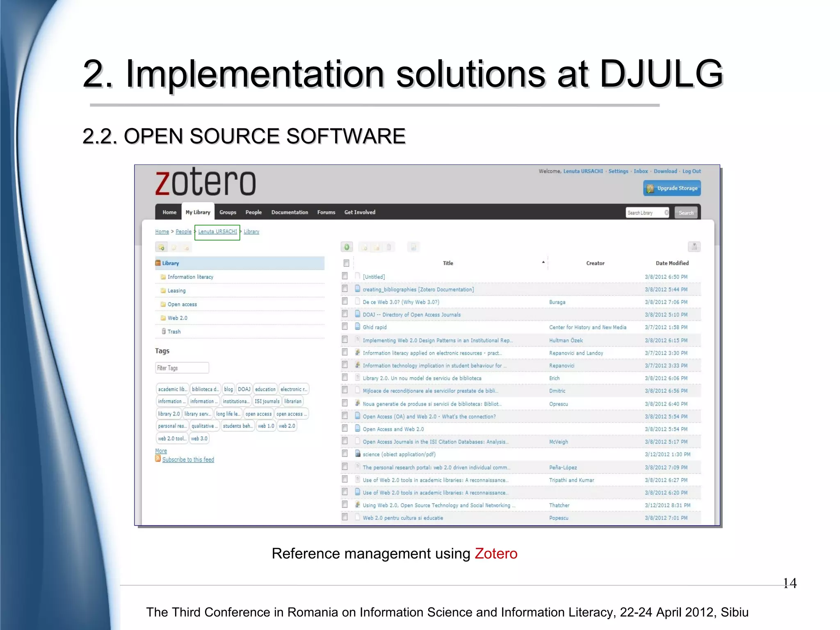The width and height of the screenshot is (840, 630).
Task: Switch to the Groups tab
Action: click(228, 212)
